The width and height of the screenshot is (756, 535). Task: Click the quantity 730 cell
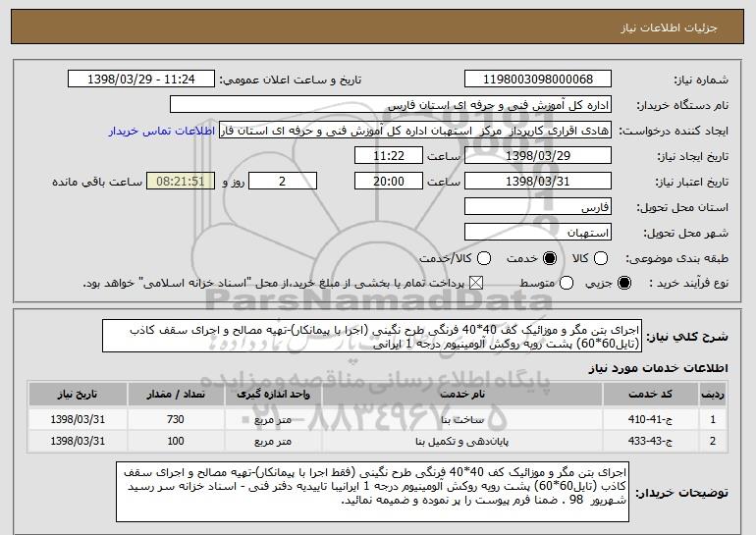176,419
